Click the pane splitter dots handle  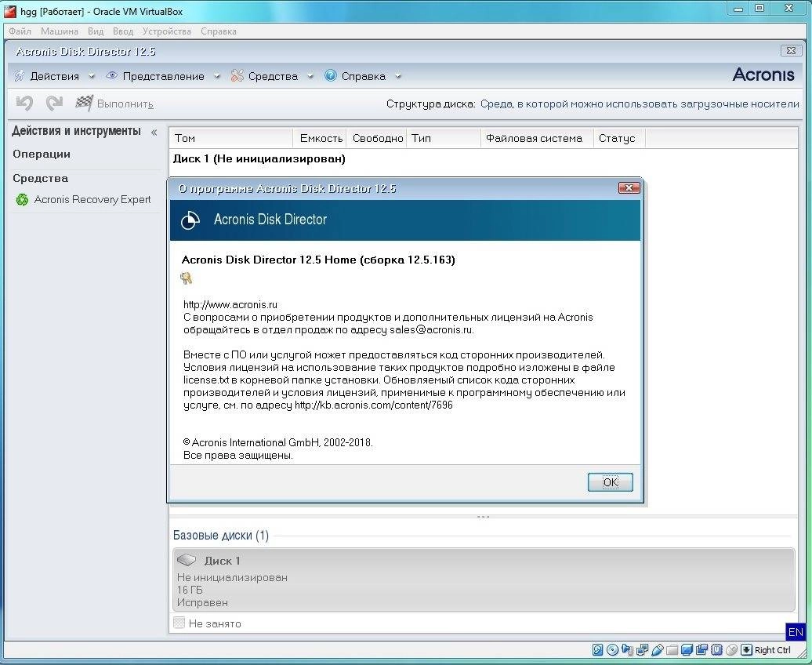(x=483, y=517)
